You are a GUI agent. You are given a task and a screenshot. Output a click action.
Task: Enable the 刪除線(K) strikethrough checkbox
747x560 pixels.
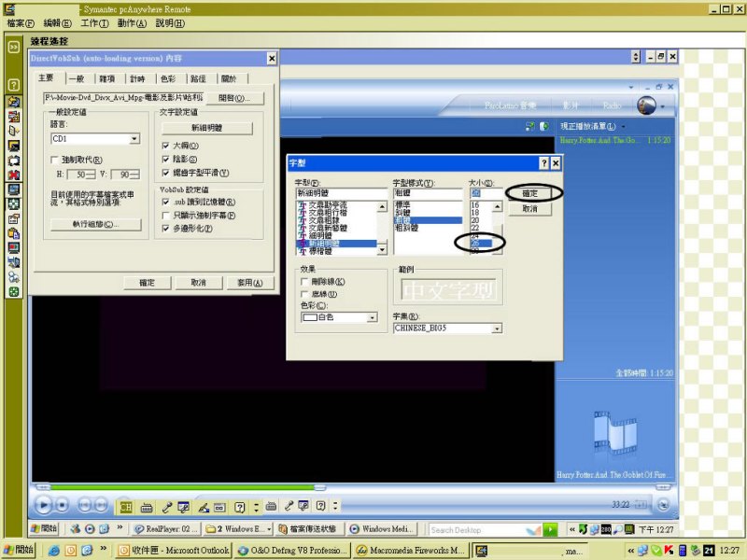pyautogui.click(x=305, y=282)
